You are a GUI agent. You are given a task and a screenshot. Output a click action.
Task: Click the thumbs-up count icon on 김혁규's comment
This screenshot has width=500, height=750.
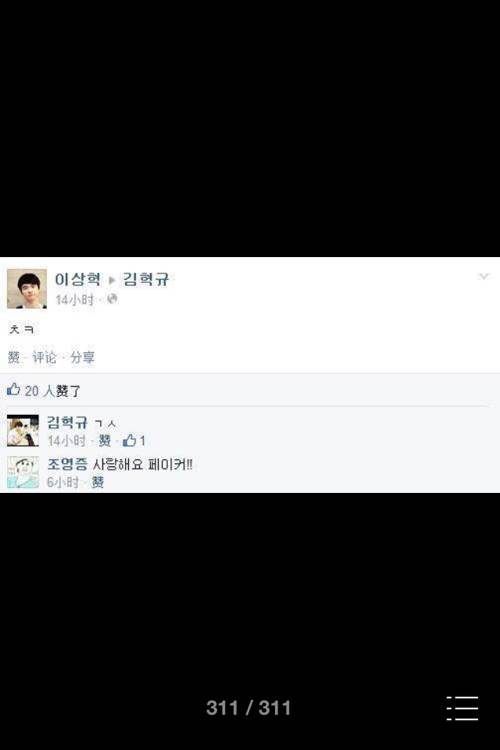[129, 441]
